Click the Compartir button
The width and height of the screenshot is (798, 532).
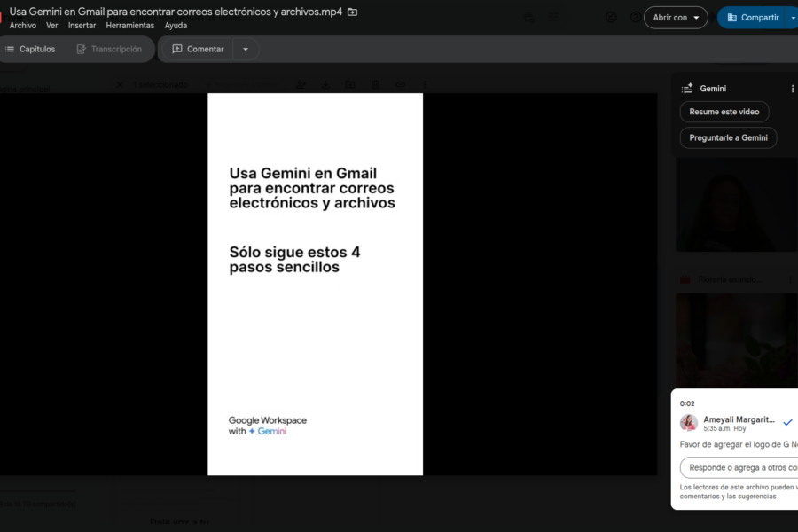(x=752, y=18)
